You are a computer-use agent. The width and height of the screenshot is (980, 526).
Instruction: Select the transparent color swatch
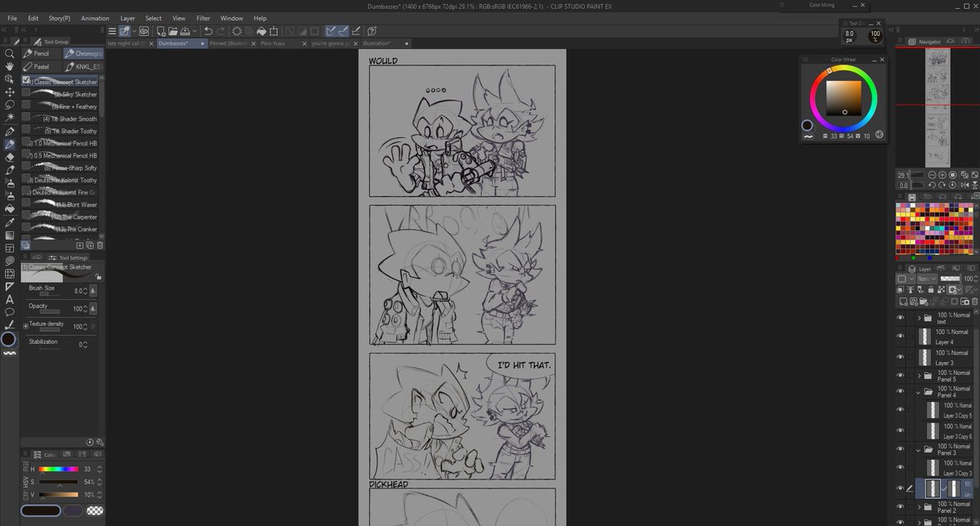(95, 510)
